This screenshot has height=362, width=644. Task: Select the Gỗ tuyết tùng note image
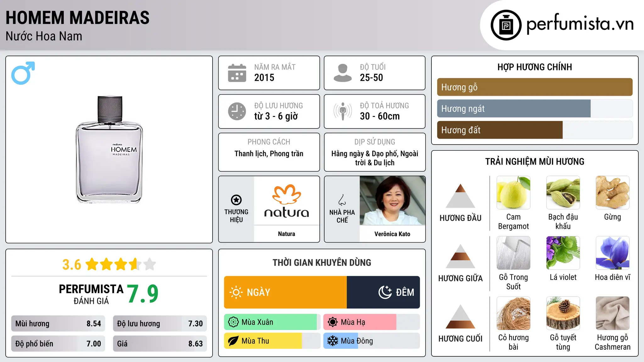(563, 313)
